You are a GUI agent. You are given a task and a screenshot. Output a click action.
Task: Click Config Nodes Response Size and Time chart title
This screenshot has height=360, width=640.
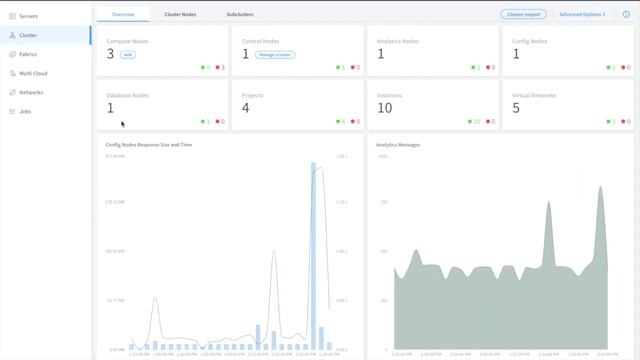point(149,144)
